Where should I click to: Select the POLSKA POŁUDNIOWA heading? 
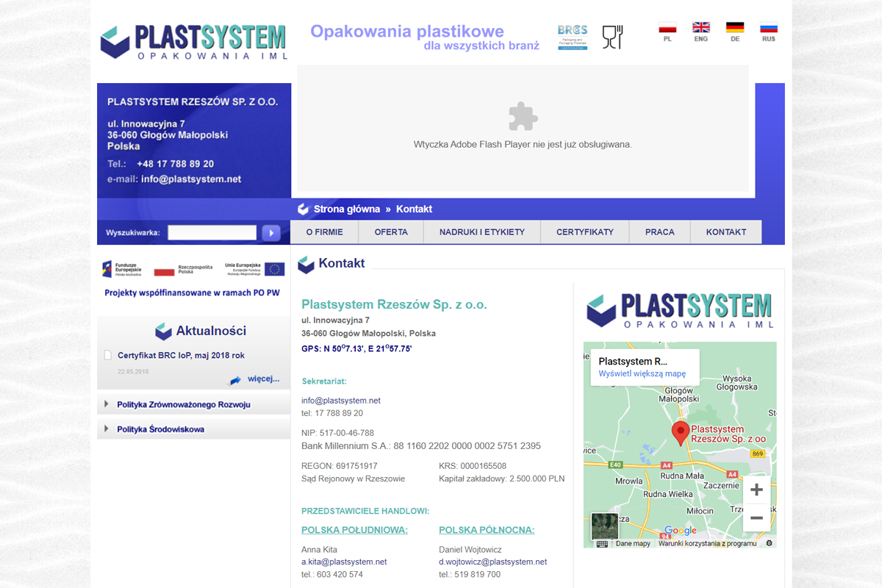click(x=354, y=530)
